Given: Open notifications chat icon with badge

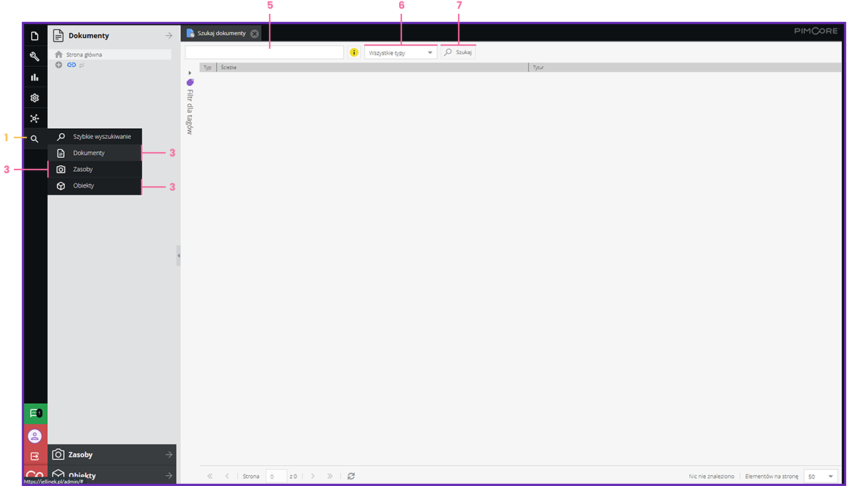Looking at the screenshot, I should 35,413.
